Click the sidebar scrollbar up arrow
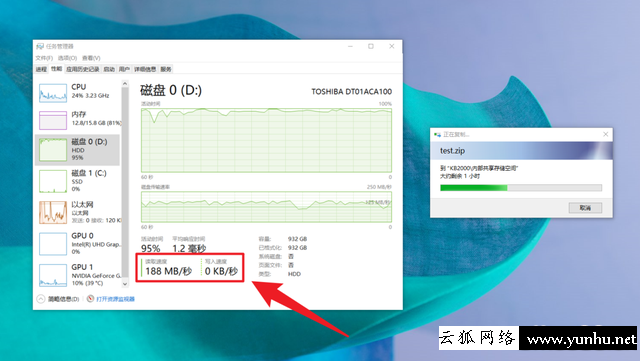Viewport: 640px width, 361px height. 125,84
